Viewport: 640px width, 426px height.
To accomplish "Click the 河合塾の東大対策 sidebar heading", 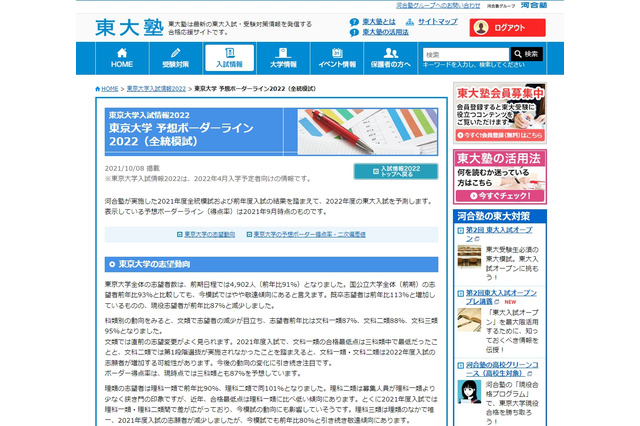I will pos(500,216).
